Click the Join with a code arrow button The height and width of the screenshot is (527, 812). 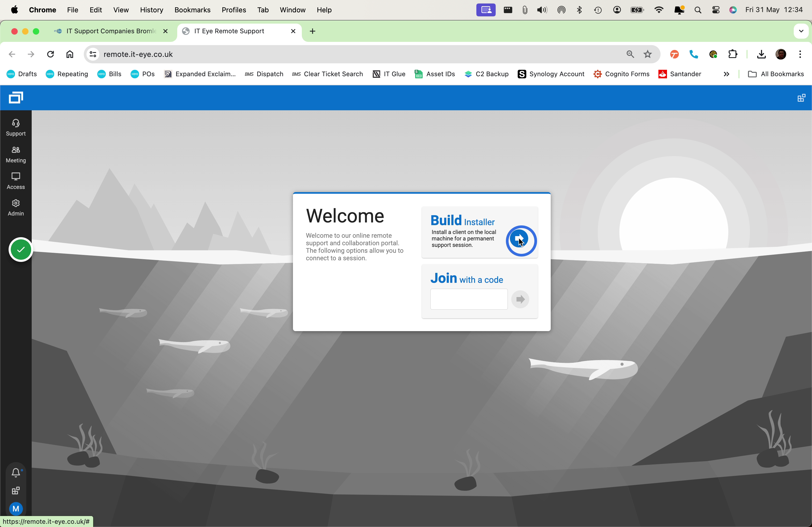[520, 299]
